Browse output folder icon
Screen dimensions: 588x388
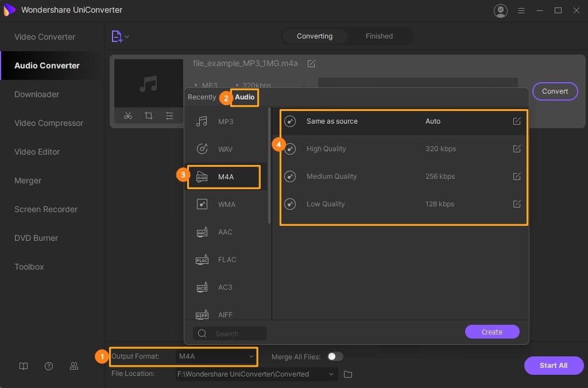(x=348, y=374)
